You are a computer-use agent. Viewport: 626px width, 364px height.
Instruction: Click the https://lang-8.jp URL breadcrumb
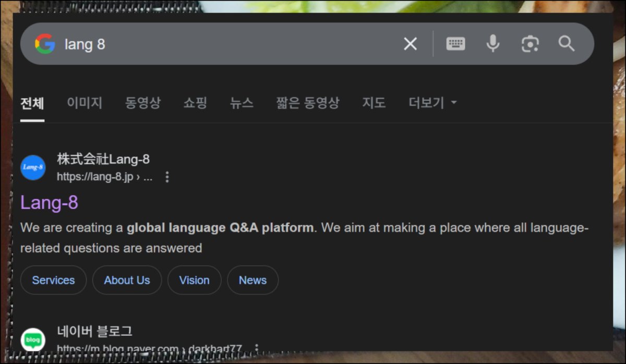pyautogui.click(x=104, y=177)
